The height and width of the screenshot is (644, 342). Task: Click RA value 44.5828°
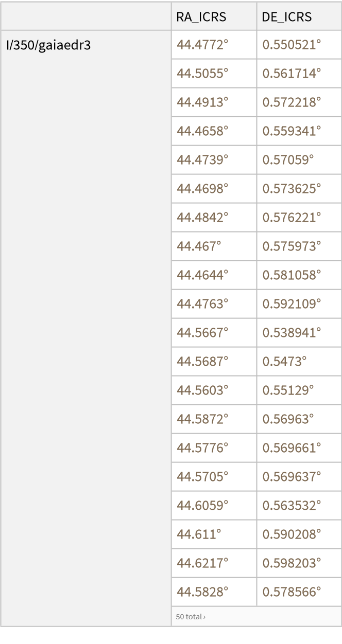pos(202,592)
